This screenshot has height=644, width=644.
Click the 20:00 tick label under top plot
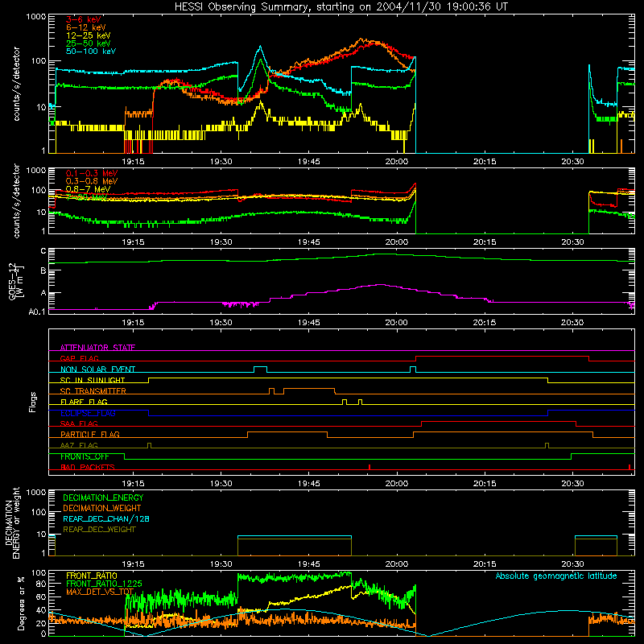(397, 162)
